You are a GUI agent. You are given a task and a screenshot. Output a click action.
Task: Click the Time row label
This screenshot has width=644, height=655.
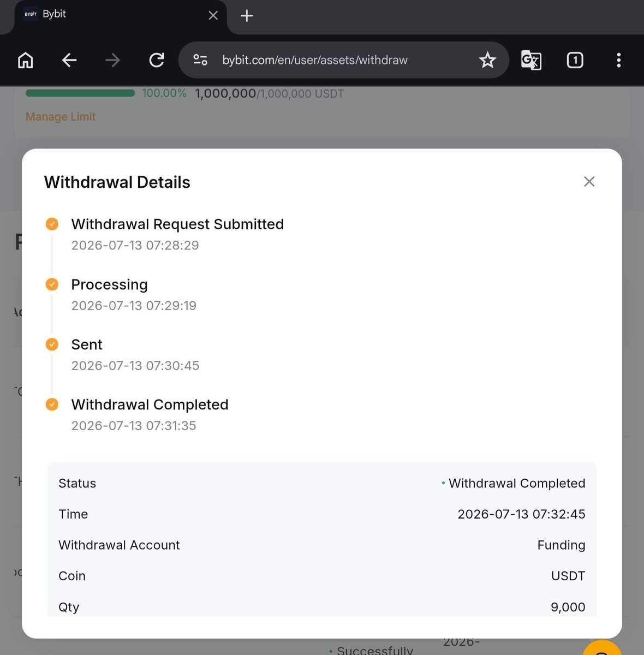[x=73, y=514]
